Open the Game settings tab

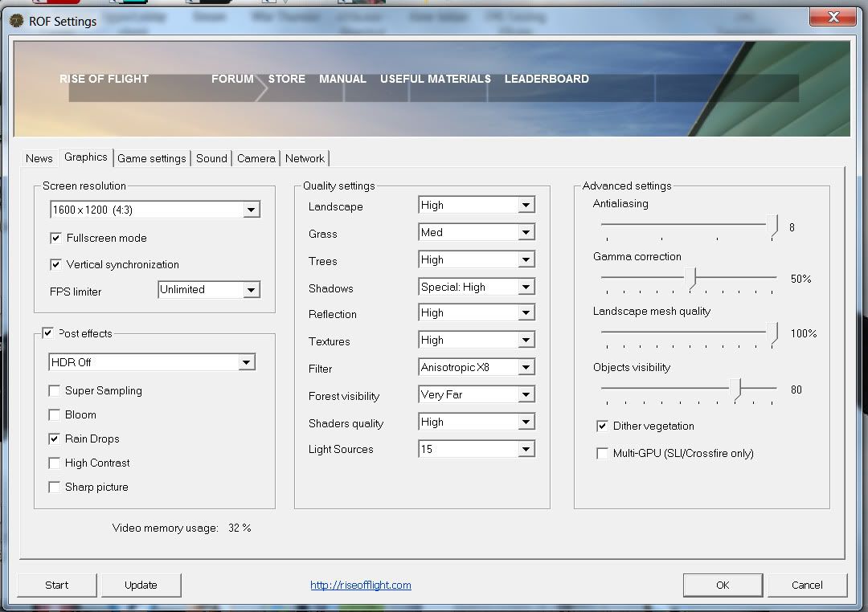click(152, 158)
